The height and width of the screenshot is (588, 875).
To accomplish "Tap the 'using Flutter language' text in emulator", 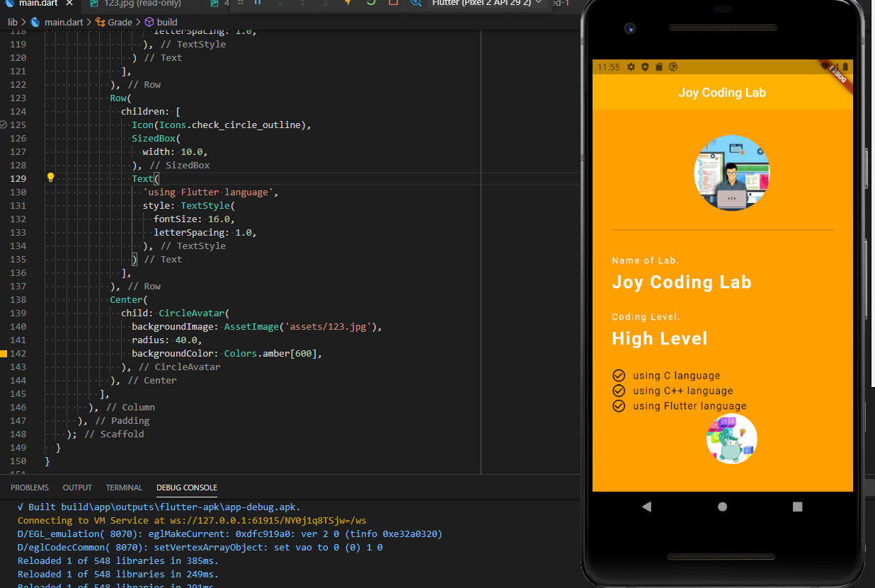I will (x=690, y=405).
